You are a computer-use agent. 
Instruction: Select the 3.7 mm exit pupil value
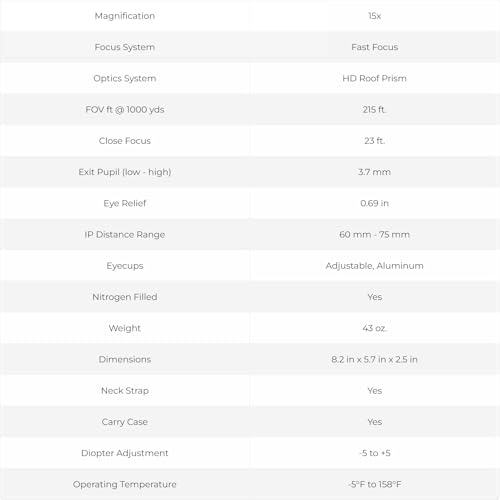coord(374,172)
